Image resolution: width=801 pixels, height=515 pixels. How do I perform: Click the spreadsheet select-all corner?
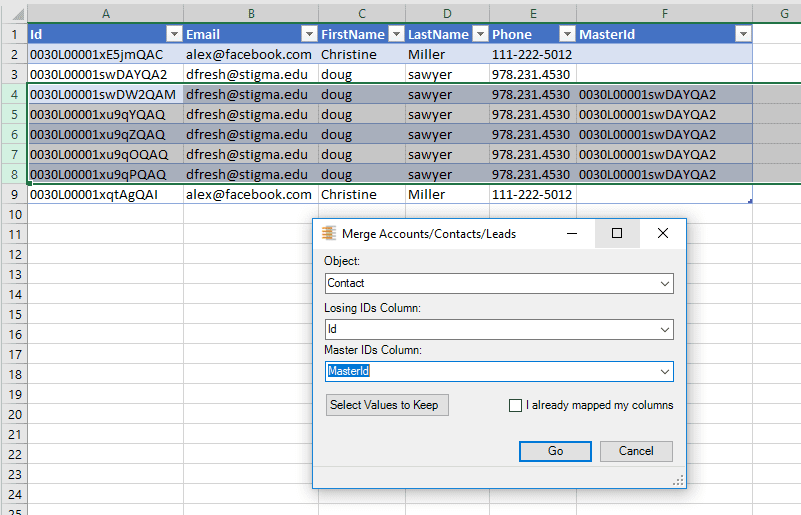(17, 14)
